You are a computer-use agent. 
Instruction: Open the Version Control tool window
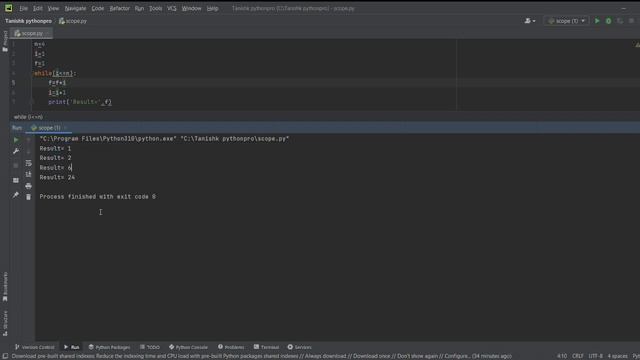tap(35, 347)
